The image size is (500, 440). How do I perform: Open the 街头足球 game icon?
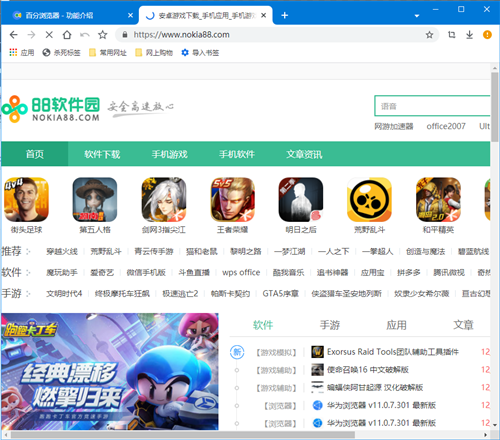[x=26, y=199]
